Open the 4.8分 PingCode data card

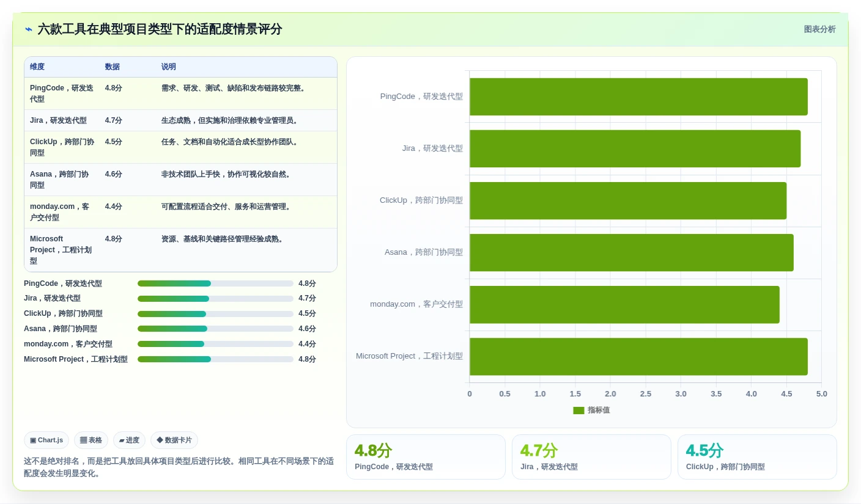pos(426,457)
